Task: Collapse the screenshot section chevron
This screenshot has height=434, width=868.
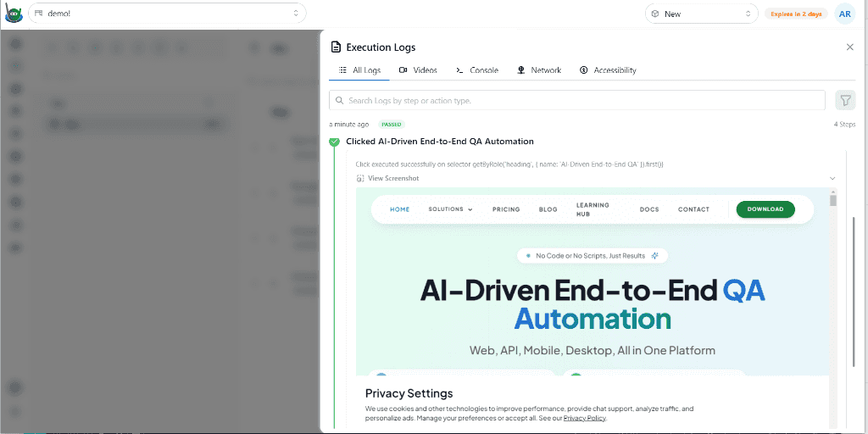Action: pos(832,178)
